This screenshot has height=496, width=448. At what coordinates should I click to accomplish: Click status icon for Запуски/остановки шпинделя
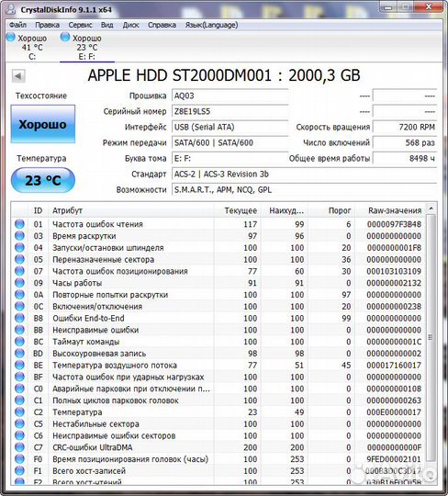(x=19, y=247)
